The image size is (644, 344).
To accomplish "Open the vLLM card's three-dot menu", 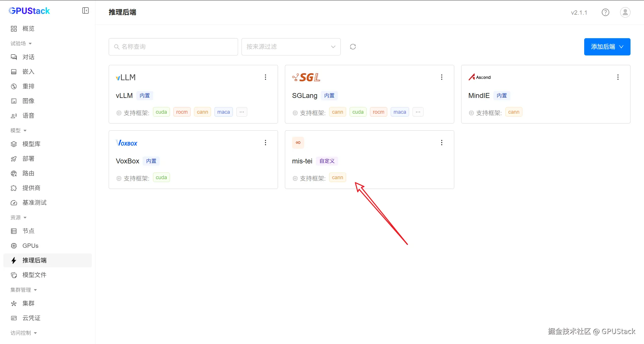I will pos(265,77).
